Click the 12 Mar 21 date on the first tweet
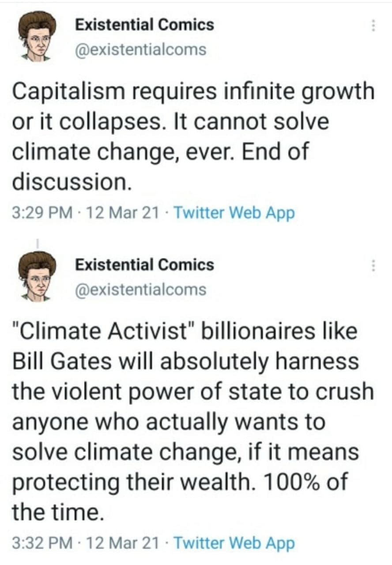392x565 pixels. [123, 214]
